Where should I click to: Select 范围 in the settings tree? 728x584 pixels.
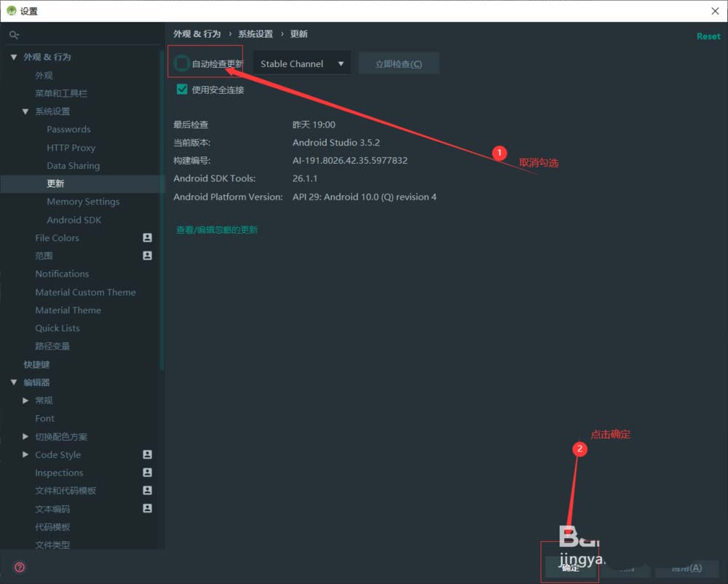[x=44, y=256]
